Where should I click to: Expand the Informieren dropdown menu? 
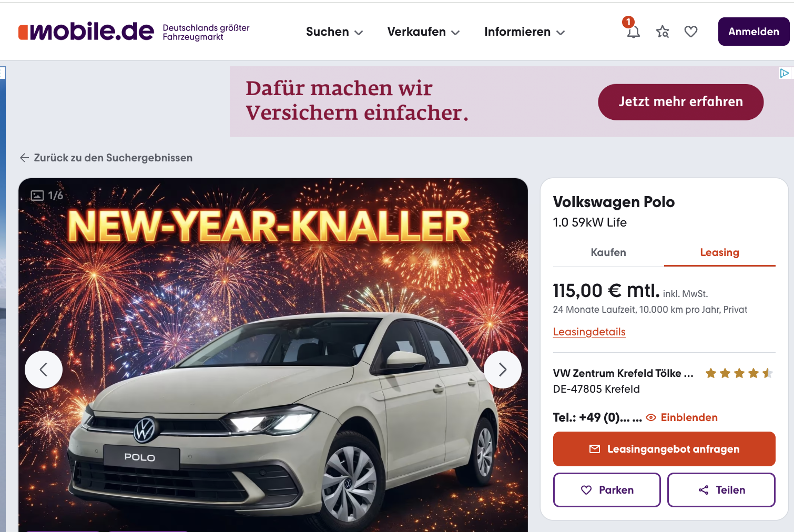click(x=525, y=32)
